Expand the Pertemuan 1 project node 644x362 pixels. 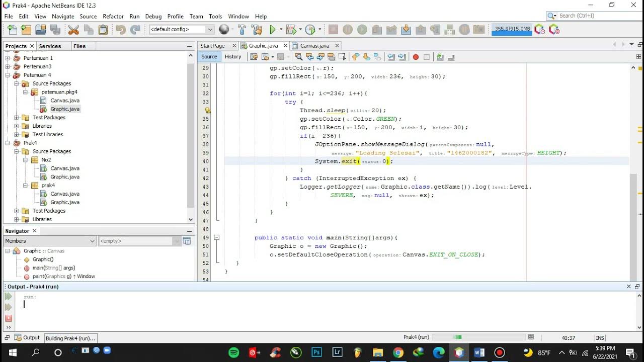[x=8, y=58]
